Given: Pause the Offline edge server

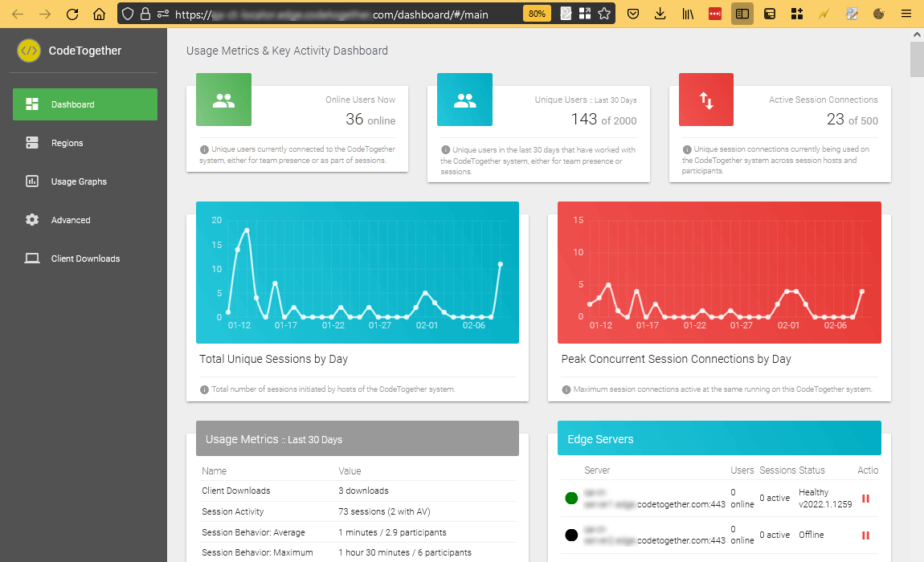Looking at the screenshot, I should (x=865, y=536).
